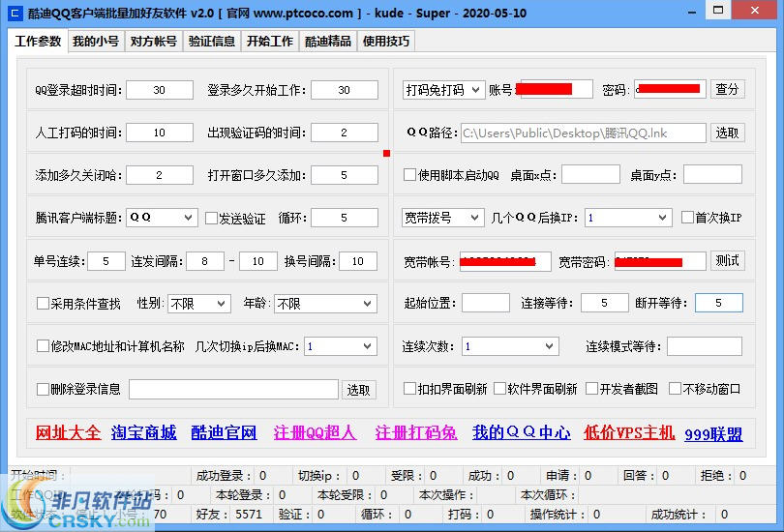The height and width of the screenshot is (532, 784).
Task: Open the 注册打码兔 link
Action: coord(416,432)
